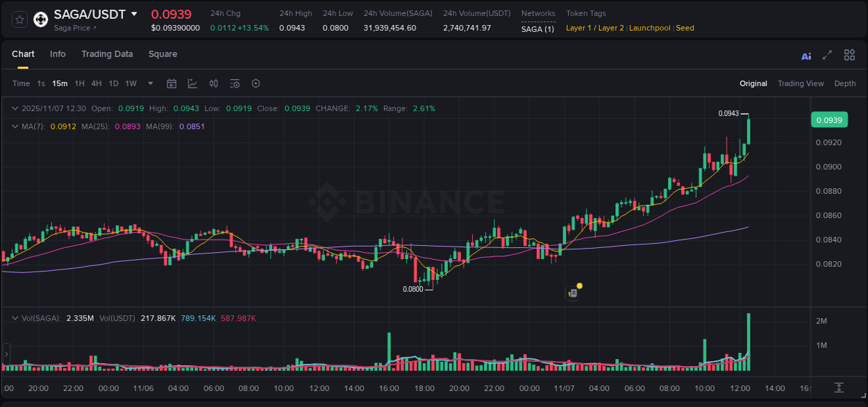The width and height of the screenshot is (868, 407).
Task: Switch to TradingView chart mode
Action: 801,83
